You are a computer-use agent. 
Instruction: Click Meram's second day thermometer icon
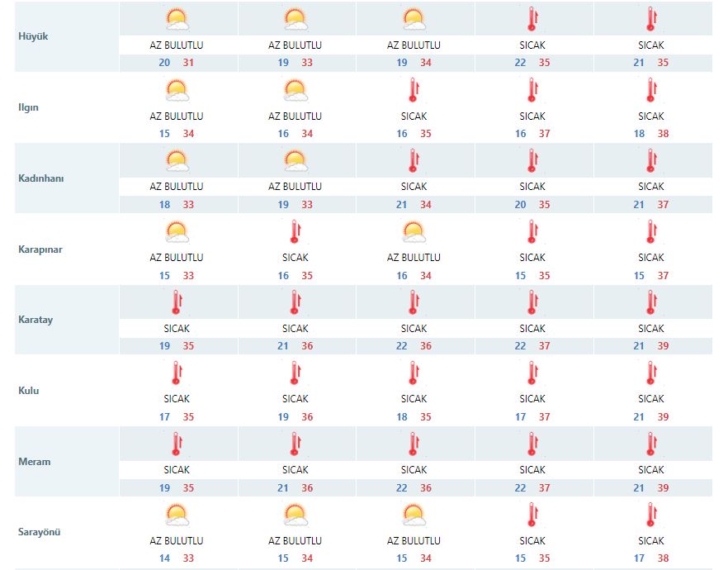coord(295,444)
